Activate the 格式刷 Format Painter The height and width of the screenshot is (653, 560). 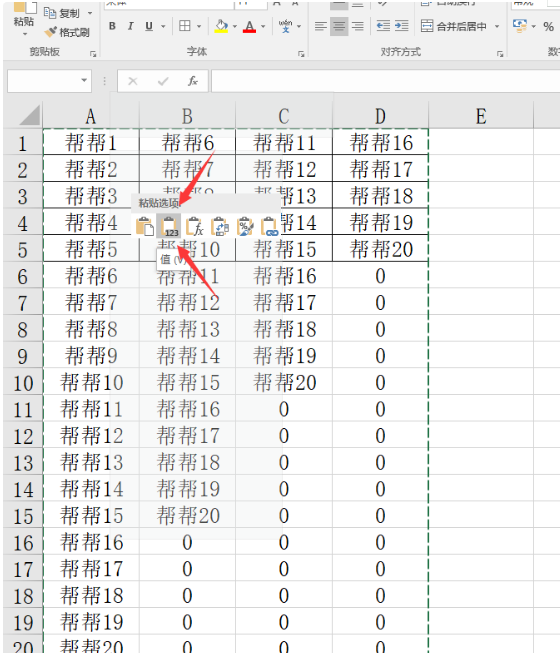point(67,32)
